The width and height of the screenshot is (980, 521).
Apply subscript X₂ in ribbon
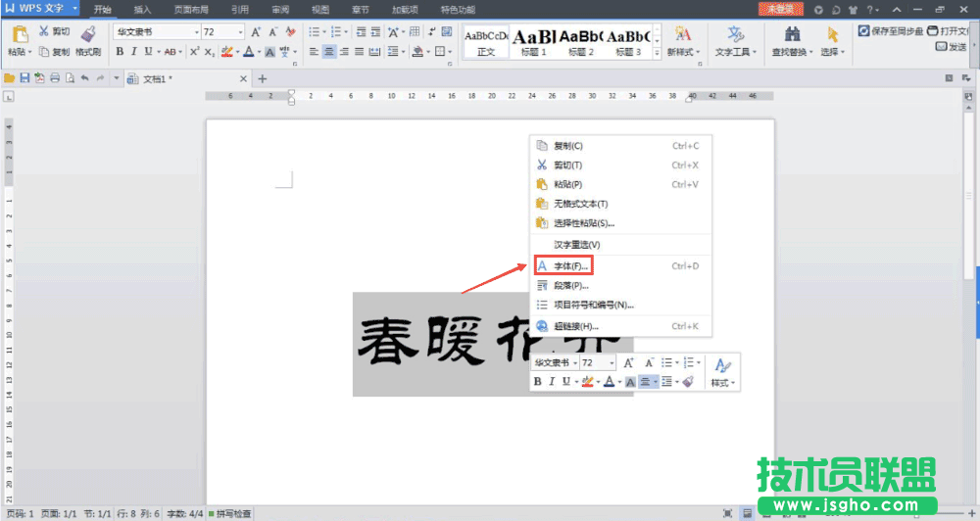[x=210, y=52]
